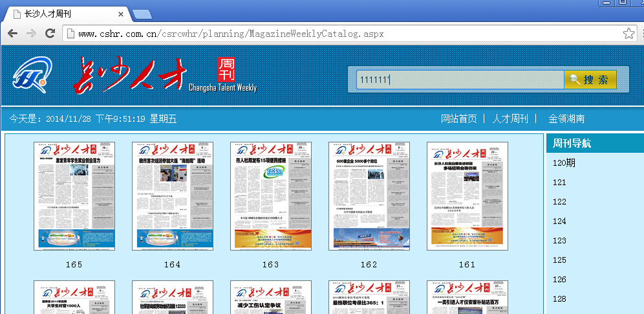Screen dimensions: 644x314
Task: Click the 长沙人才 red calligraphy title
Action: pyautogui.click(x=129, y=74)
